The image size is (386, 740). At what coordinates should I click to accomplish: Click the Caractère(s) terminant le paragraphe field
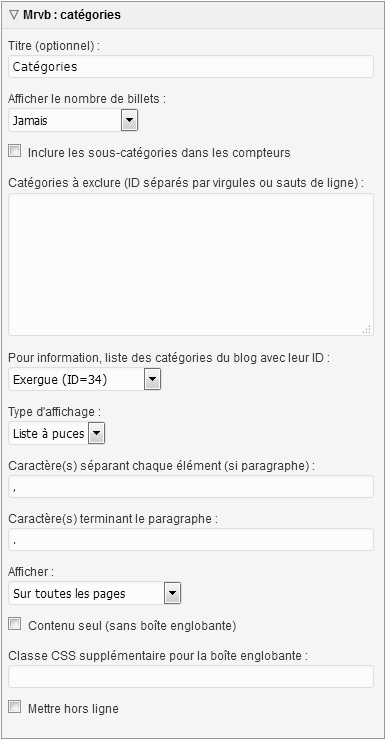pos(191,539)
